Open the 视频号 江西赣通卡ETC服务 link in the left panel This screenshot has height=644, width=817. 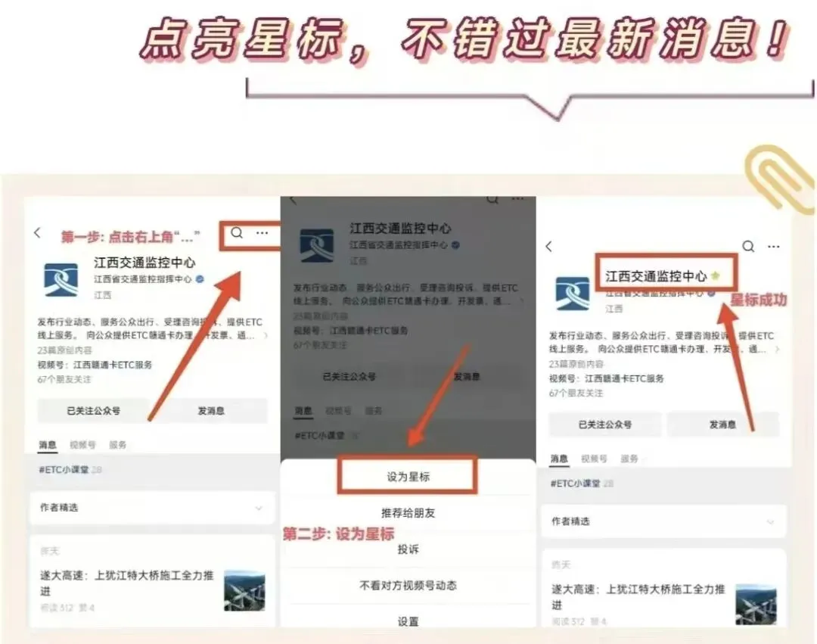(95, 365)
